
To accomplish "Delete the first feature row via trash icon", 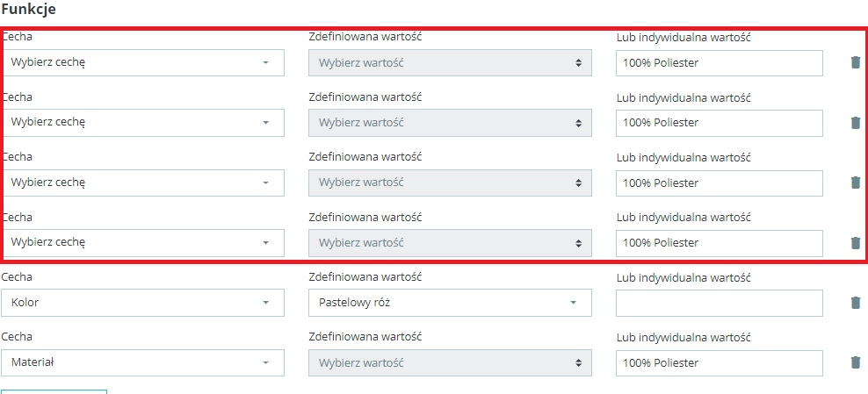I will click(x=856, y=62).
